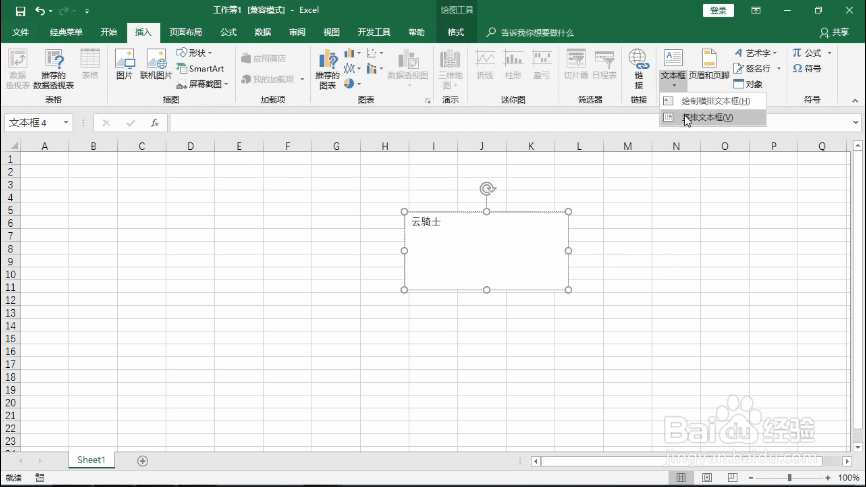
Task: Select column A header
Action: [x=45, y=146]
